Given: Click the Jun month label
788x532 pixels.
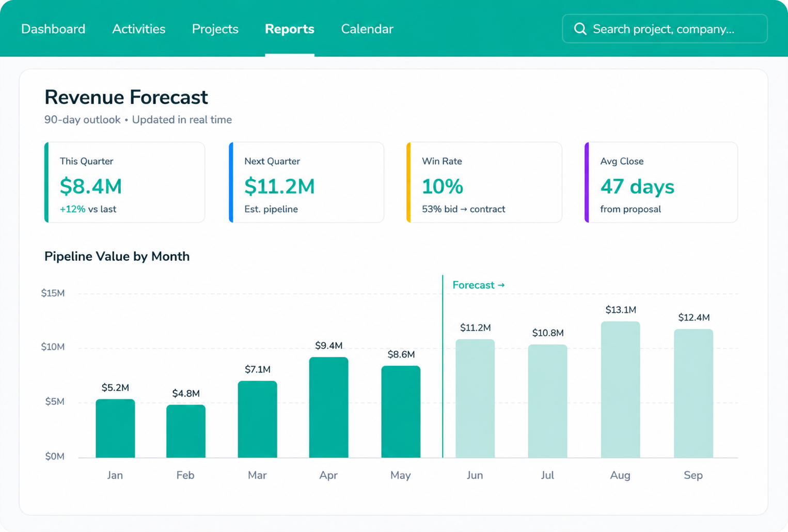Looking at the screenshot, I should pyautogui.click(x=475, y=475).
